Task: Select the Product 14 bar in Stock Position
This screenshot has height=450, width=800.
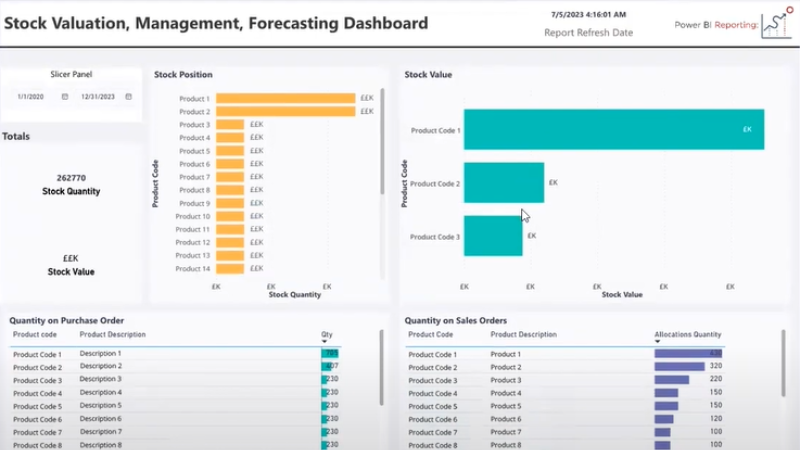Action: click(230, 268)
